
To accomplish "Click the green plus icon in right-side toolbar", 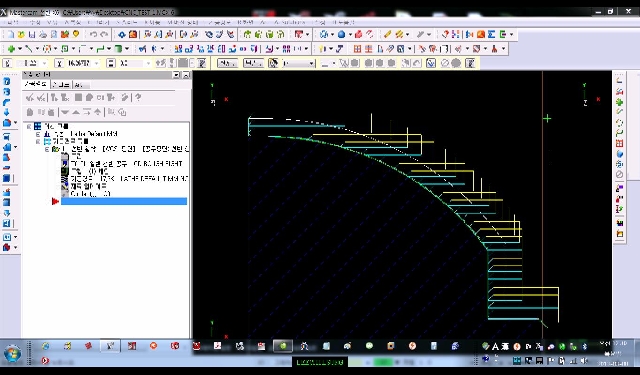I will click(620, 102).
